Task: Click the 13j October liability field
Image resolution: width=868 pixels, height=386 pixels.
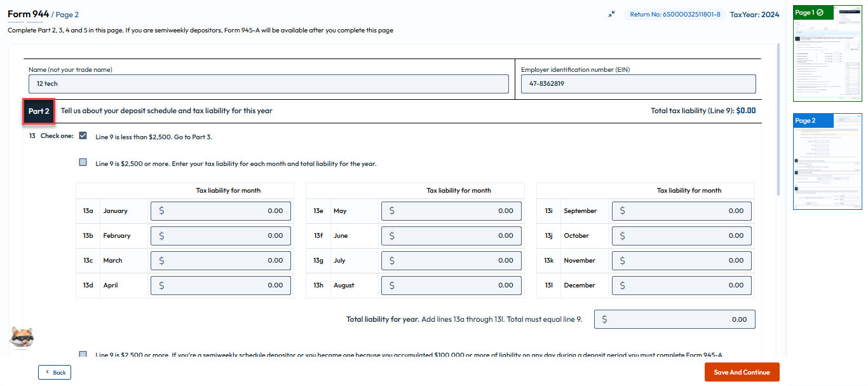Action: [682, 236]
